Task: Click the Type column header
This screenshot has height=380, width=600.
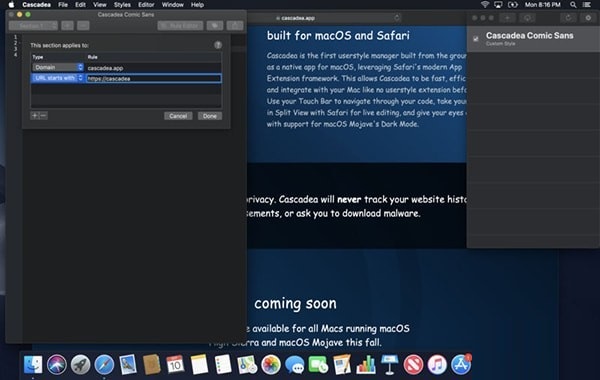Action: click(x=38, y=57)
